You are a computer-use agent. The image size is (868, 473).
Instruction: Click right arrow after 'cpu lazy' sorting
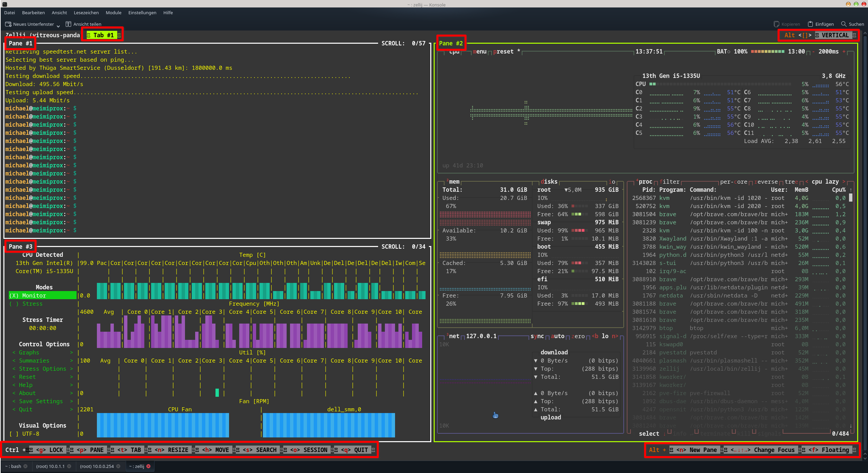pyautogui.click(x=844, y=182)
